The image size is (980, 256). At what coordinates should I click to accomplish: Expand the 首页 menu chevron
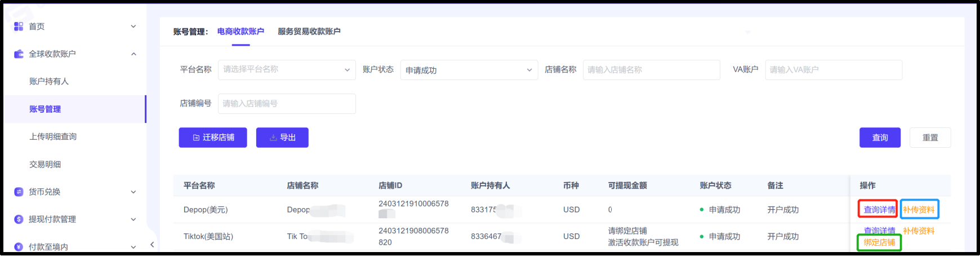133,27
